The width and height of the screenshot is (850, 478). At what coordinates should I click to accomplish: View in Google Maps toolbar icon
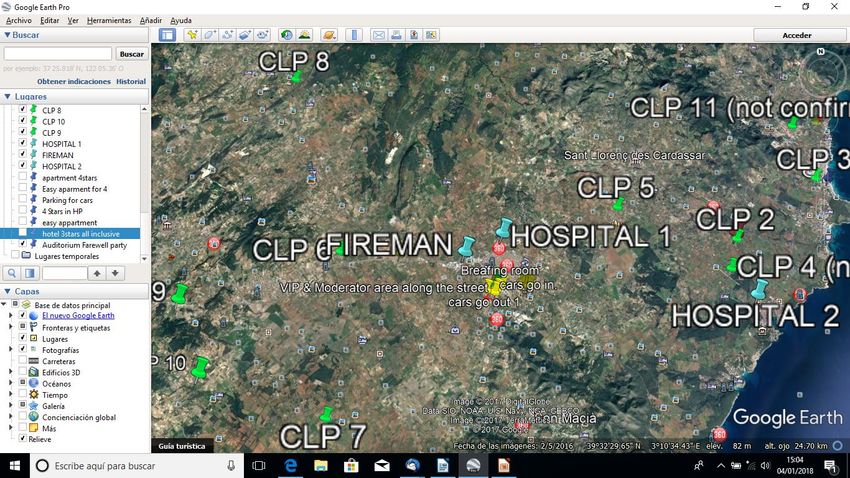click(x=431, y=35)
